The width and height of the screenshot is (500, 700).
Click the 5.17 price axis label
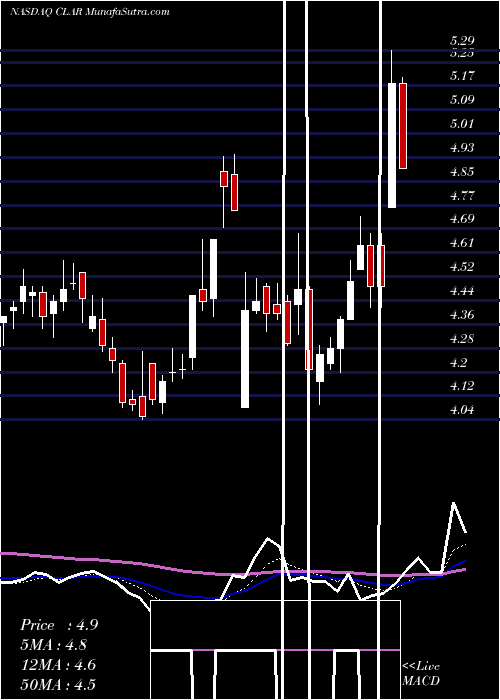click(462, 75)
